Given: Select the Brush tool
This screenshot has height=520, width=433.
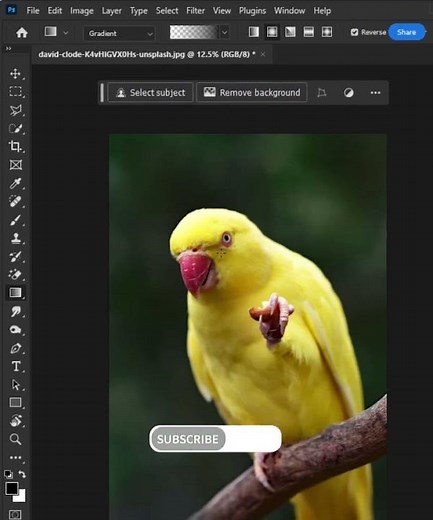Looking at the screenshot, I should click(15, 220).
